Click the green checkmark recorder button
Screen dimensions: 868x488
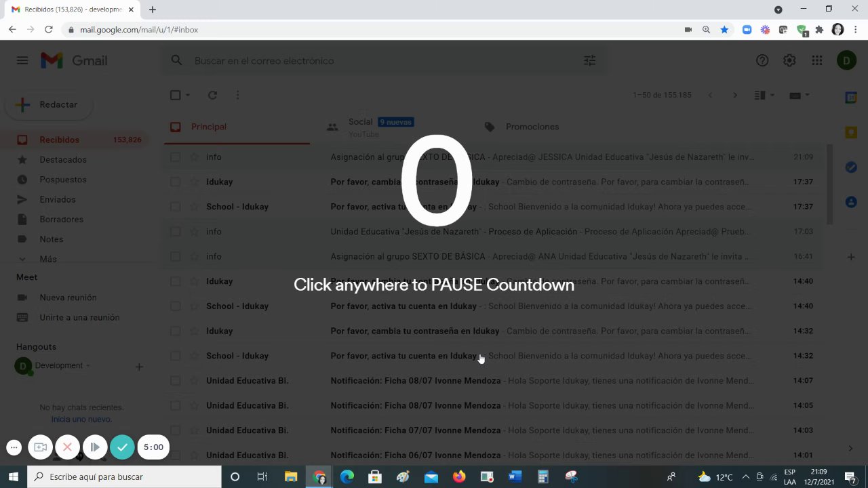click(123, 447)
